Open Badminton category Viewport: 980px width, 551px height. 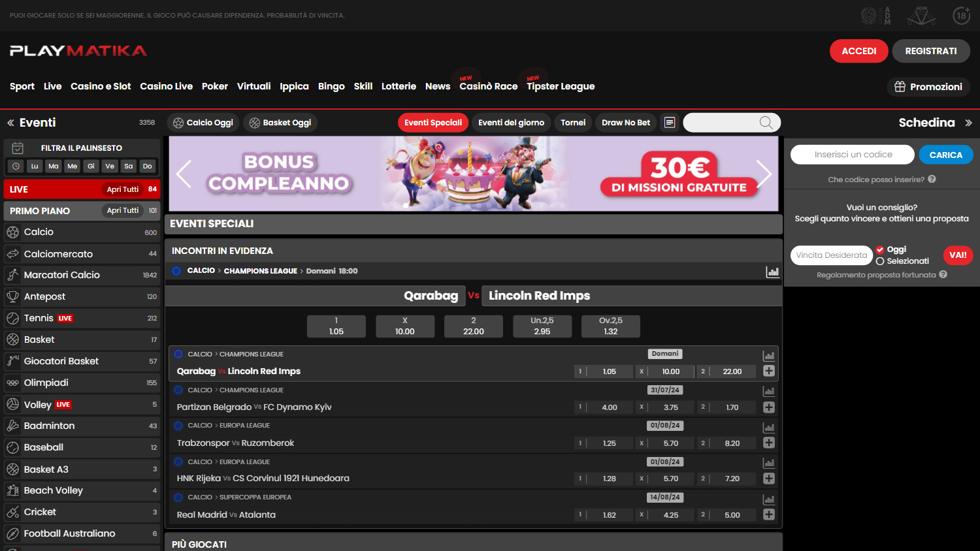coord(82,426)
